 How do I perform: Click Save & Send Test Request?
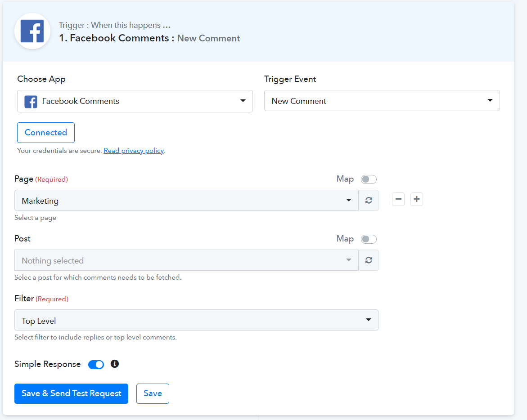71,393
